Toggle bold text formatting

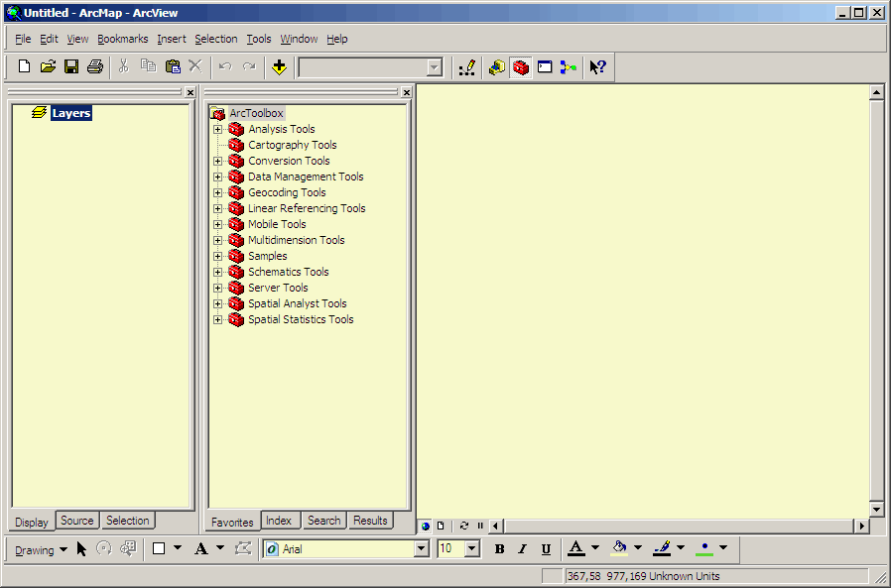pyautogui.click(x=499, y=548)
